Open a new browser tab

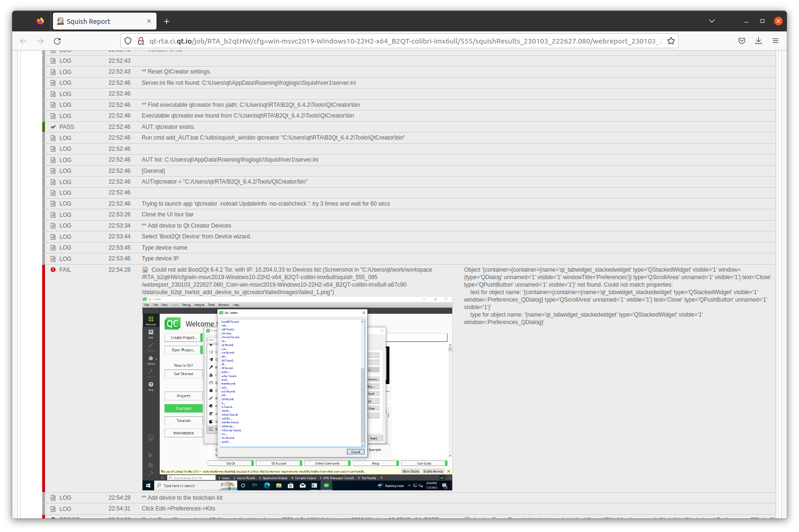[x=166, y=21]
